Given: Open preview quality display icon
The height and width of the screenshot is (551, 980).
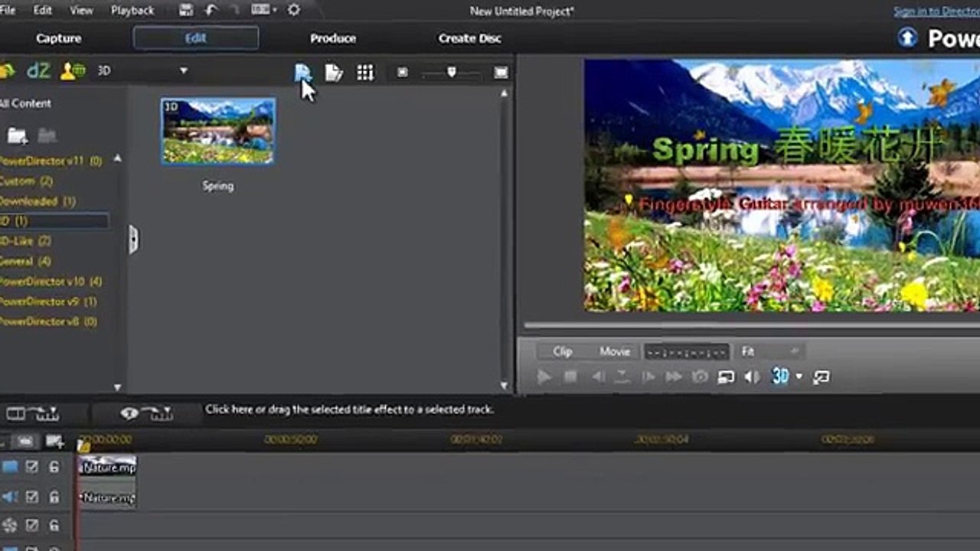Looking at the screenshot, I should pos(726,377).
